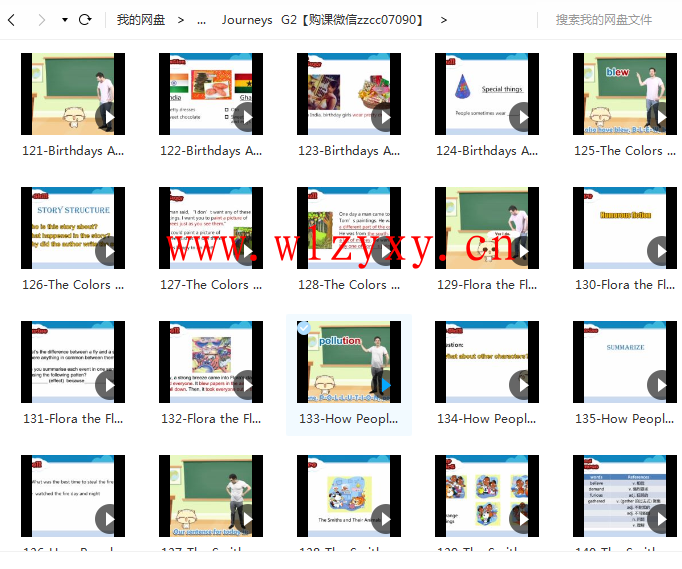
Task: Select file name 128-The Colors ...
Action: (349, 284)
